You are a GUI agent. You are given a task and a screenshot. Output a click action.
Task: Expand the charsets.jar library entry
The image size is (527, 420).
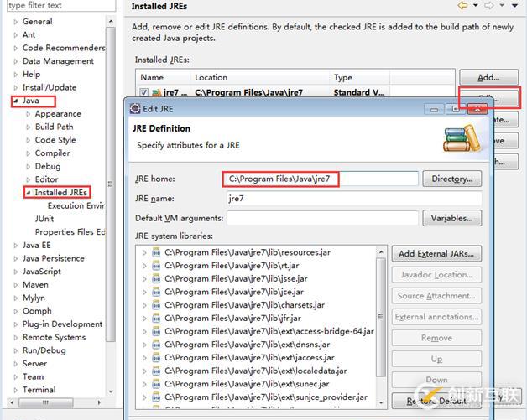coord(144,305)
